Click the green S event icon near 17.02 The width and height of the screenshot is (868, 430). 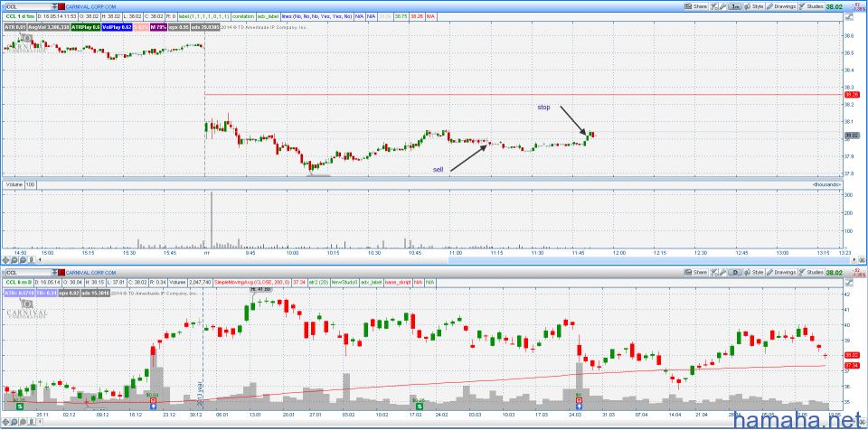click(x=420, y=407)
